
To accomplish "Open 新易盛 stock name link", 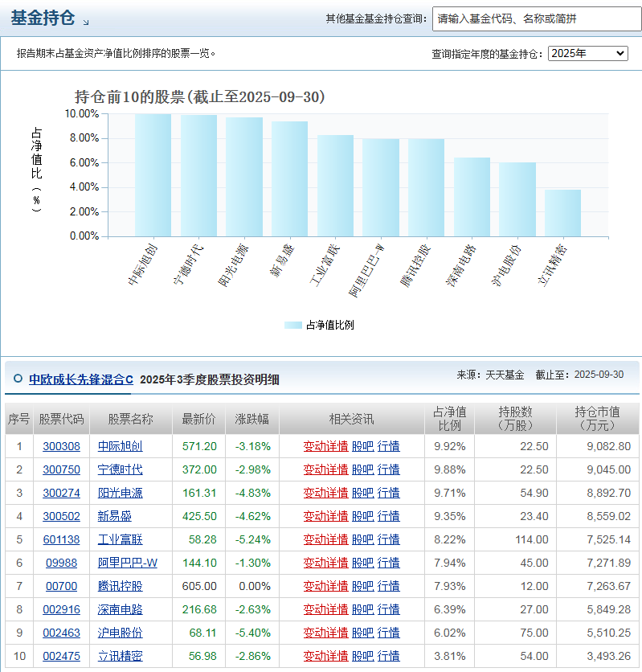I will [x=114, y=516].
